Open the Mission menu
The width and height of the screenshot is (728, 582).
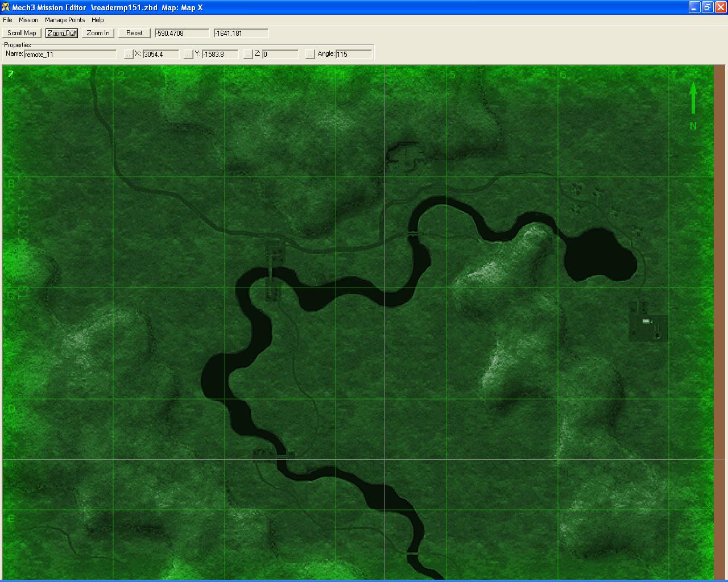[28, 20]
